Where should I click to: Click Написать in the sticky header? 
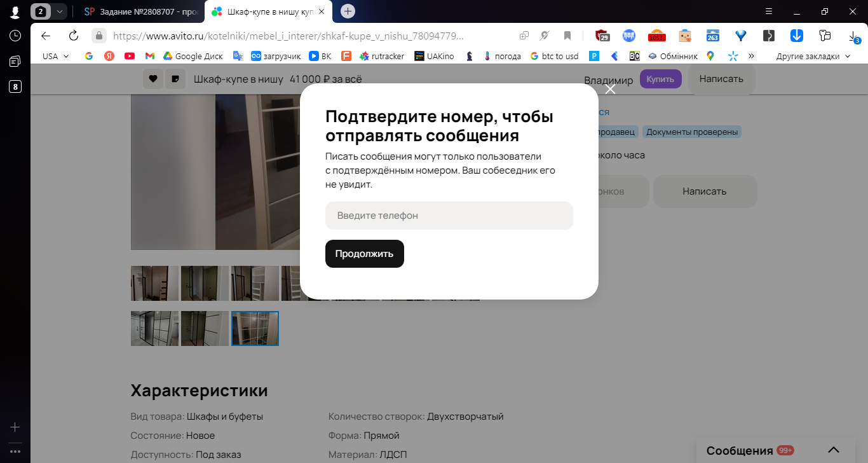point(721,79)
